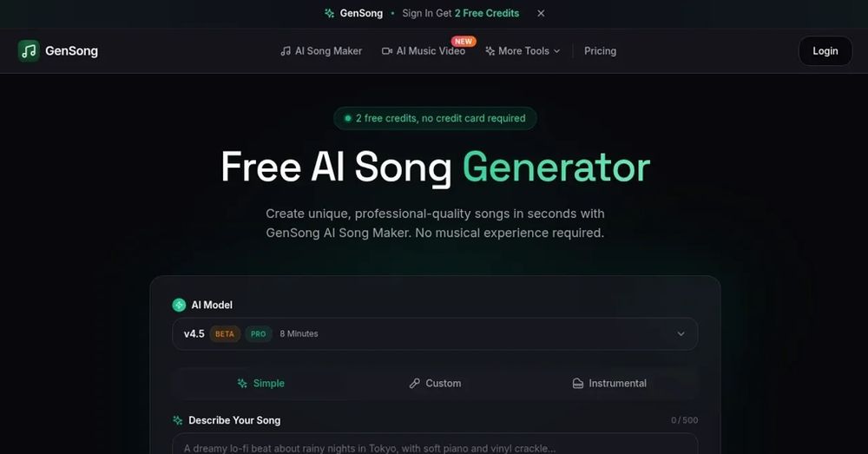Click the music note icon beside AI Song Maker
This screenshot has width=868, height=454.
coord(286,51)
